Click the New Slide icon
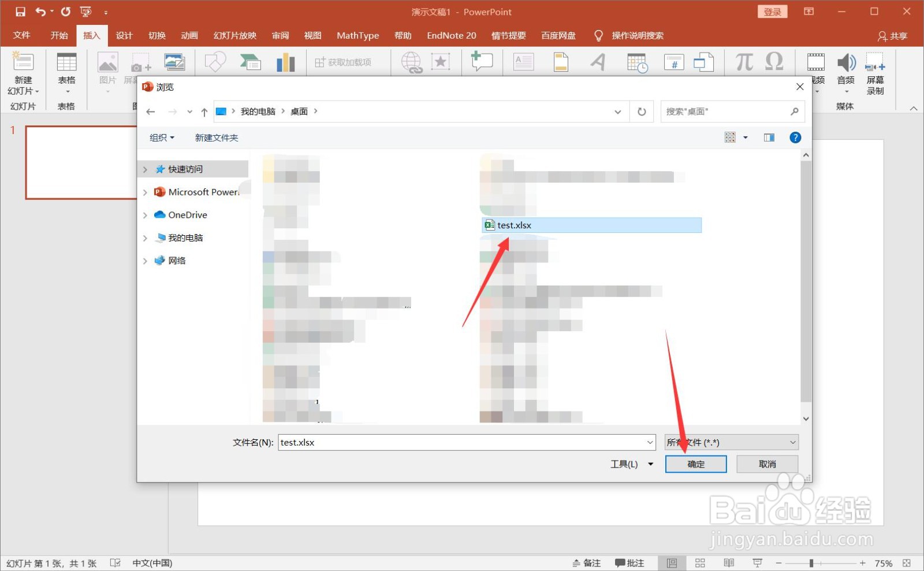This screenshot has height=571, width=924. [x=23, y=62]
